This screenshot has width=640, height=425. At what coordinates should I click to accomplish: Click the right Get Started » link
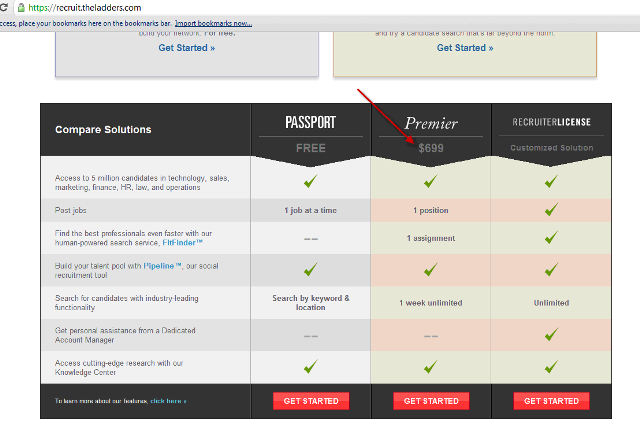(x=463, y=48)
